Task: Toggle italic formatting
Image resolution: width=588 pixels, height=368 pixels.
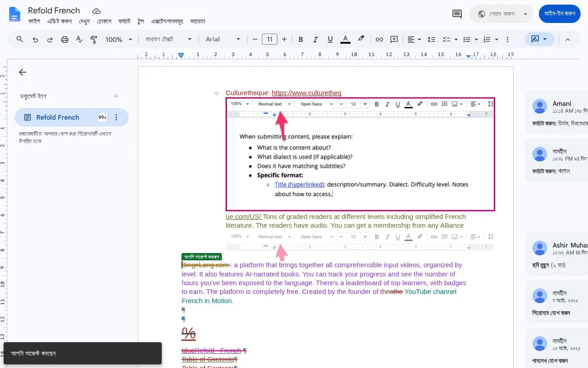Action: [x=316, y=40]
